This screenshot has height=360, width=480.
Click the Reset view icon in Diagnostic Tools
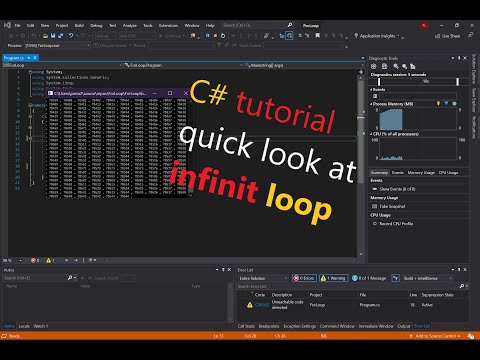coord(413,66)
